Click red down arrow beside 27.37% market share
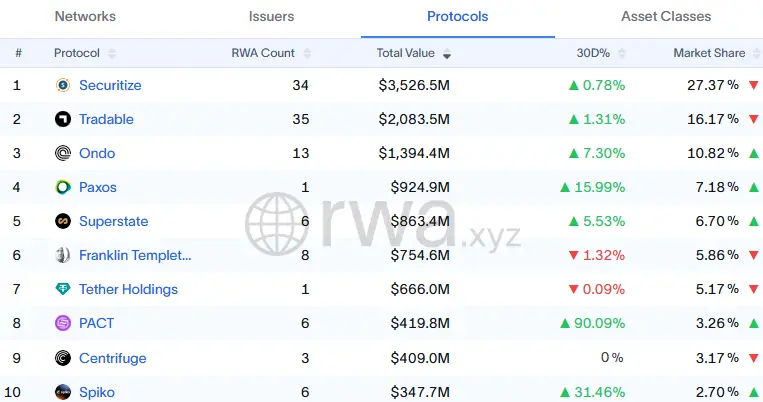763x402 pixels. pyautogui.click(x=754, y=85)
